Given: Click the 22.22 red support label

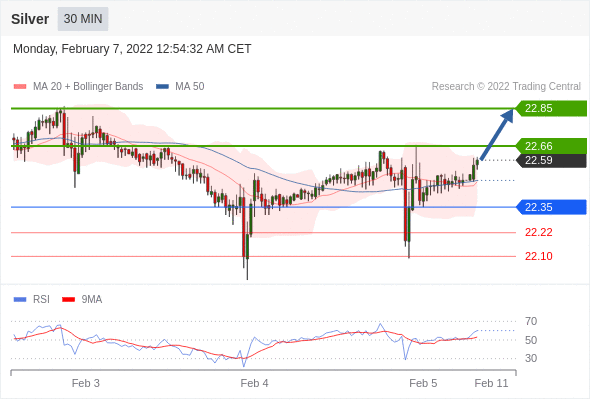Looking at the screenshot, I should point(539,233).
